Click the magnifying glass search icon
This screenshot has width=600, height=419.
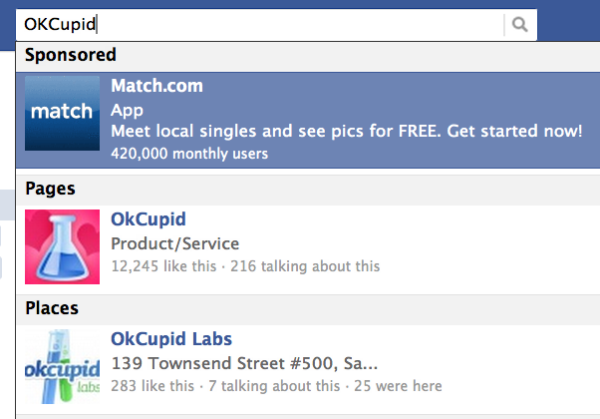tap(520, 24)
